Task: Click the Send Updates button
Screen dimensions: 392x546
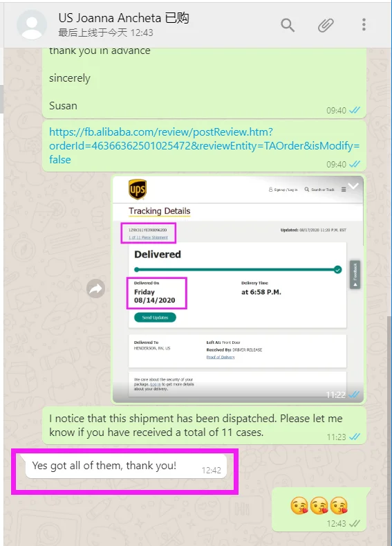Action: (x=155, y=318)
